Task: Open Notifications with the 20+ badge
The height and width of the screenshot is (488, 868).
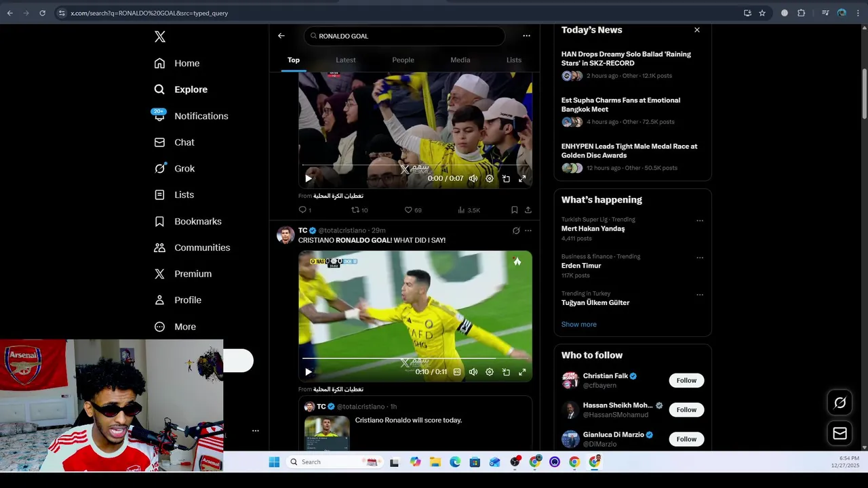Action: pyautogui.click(x=191, y=116)
